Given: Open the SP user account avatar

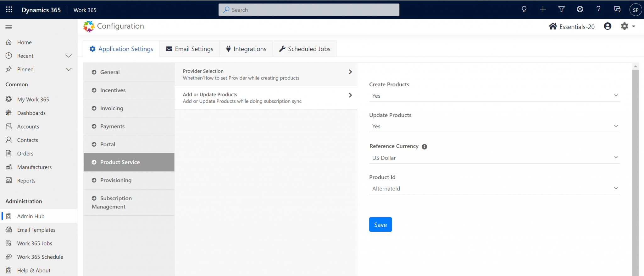Looking at the screenshot, I should 636,10.
